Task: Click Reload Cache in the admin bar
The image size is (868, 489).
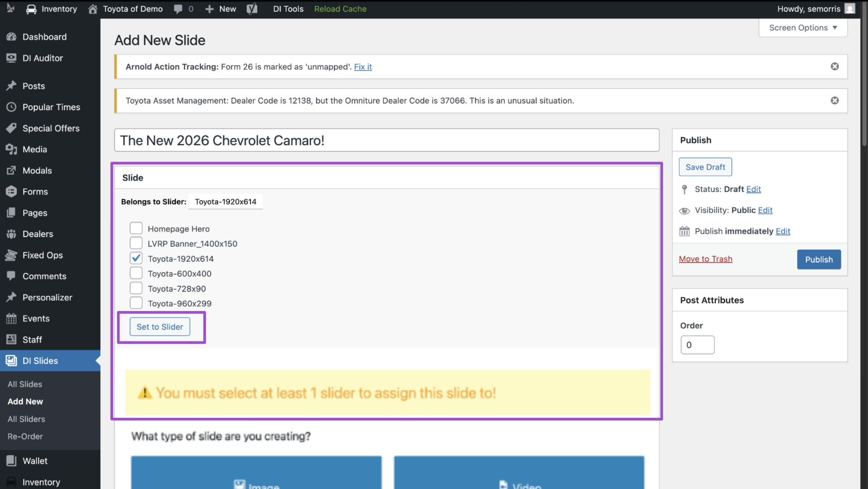Action: (340, 9)
